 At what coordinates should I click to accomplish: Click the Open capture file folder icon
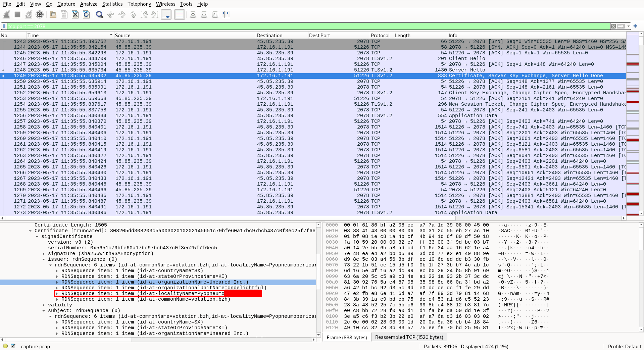[x=53, y=14]
